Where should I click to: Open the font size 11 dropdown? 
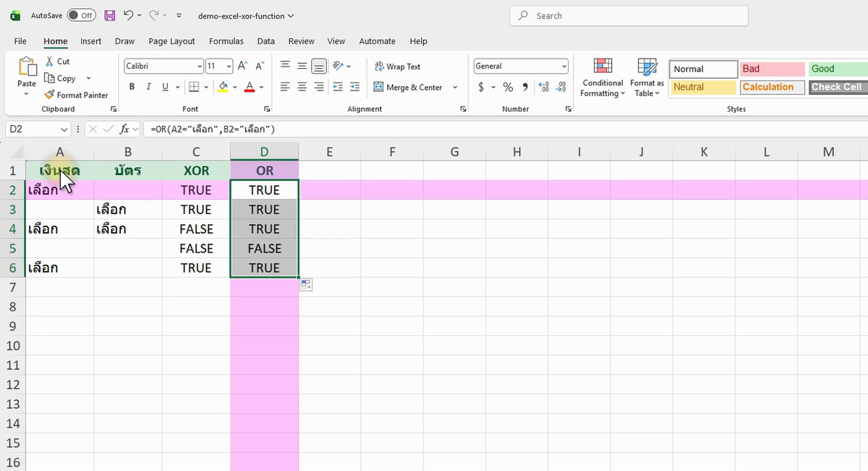(229, 66)
